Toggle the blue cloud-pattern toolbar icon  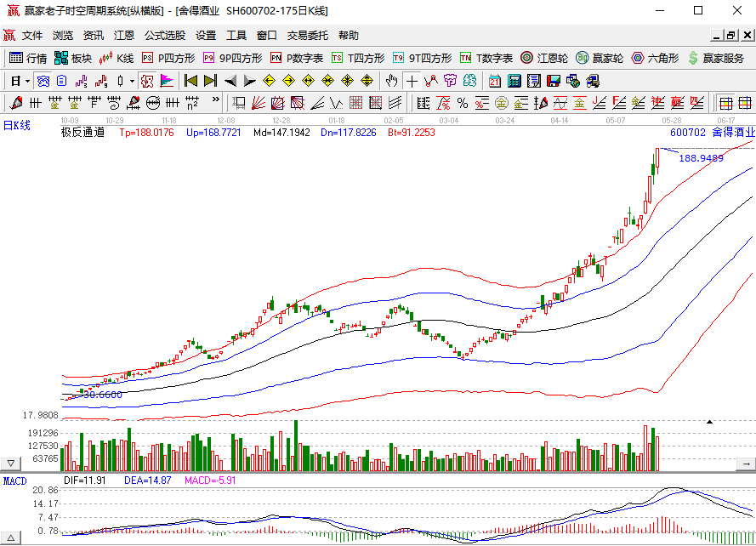pos(43,81)
